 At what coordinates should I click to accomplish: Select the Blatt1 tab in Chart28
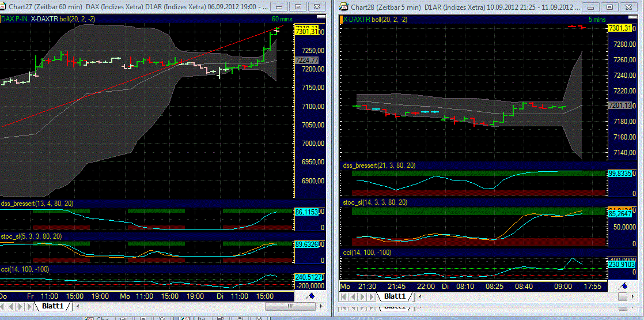[x=395, y=296]
